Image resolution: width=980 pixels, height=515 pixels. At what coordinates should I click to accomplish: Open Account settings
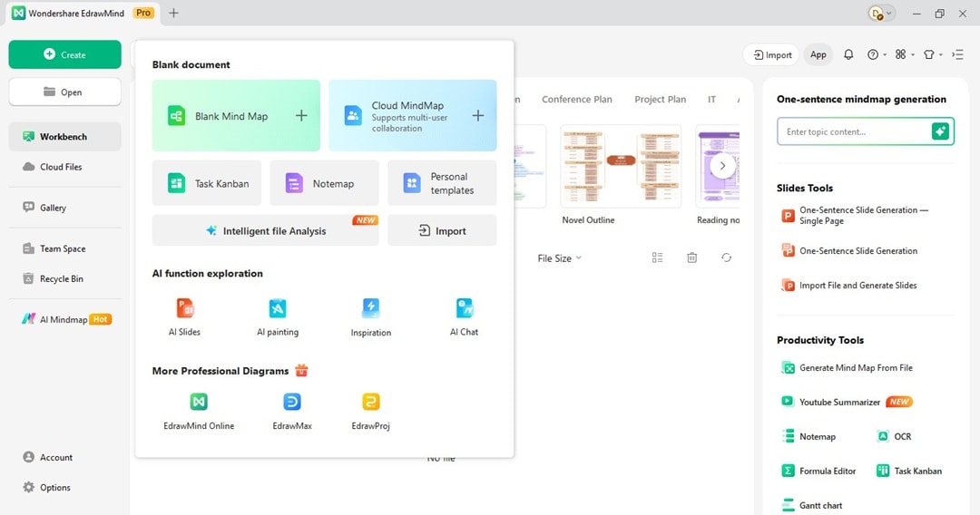point(47,457)
